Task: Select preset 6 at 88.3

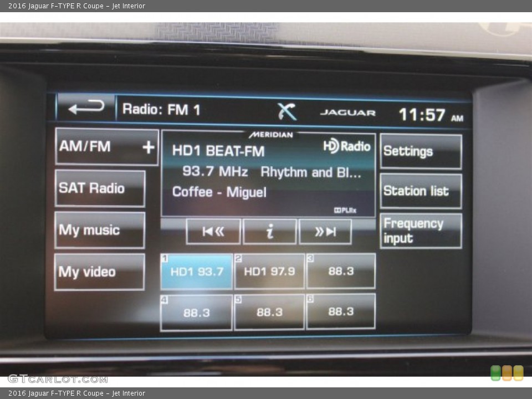Action: (341, 311)
